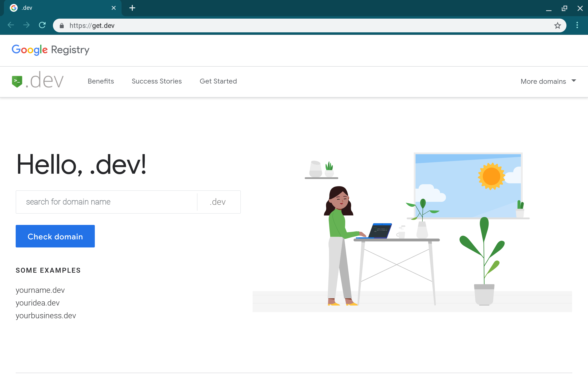Click the HTTPS padlock security icon
The width and height of the screenshot is (588, 392).
coord(62,25)
